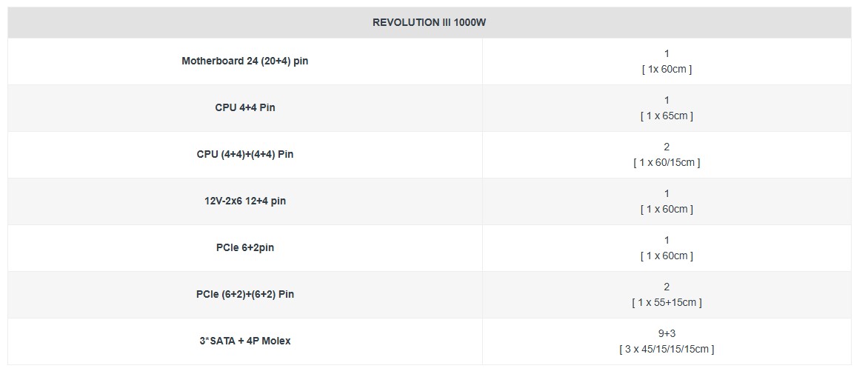Click quantity 2 in PCIe (6+2)+(6+2) row
The width and height of the screenshot is (868, 377).
pyautogui.click(x=667, y=287)
